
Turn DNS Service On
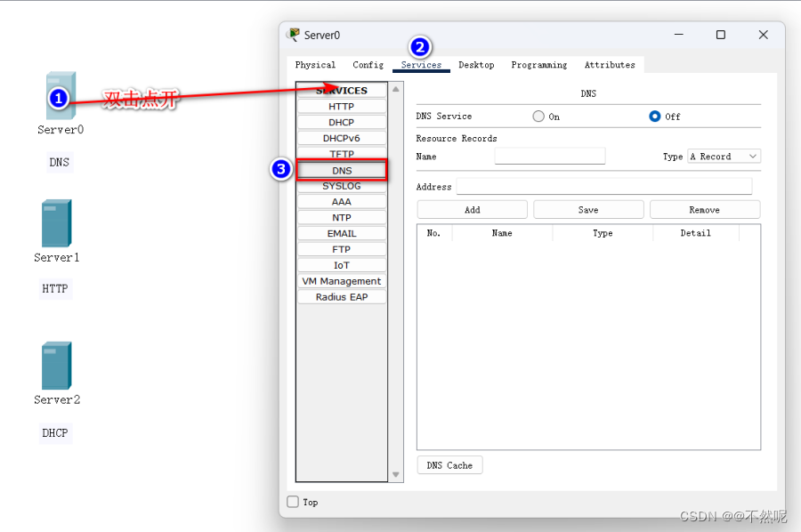point(538,117)
